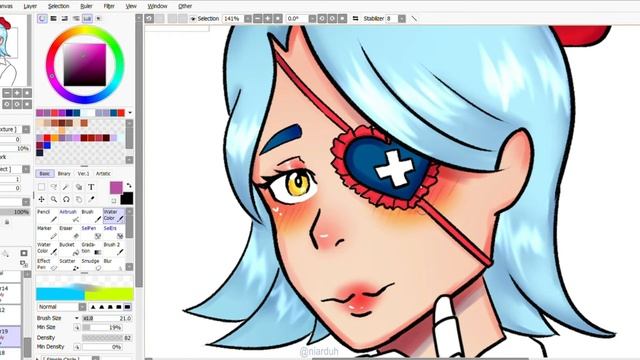The width and height of the screenshot is (640, 360).
Task: Select the Smudge tool
Action: click(x=91, y=264)
